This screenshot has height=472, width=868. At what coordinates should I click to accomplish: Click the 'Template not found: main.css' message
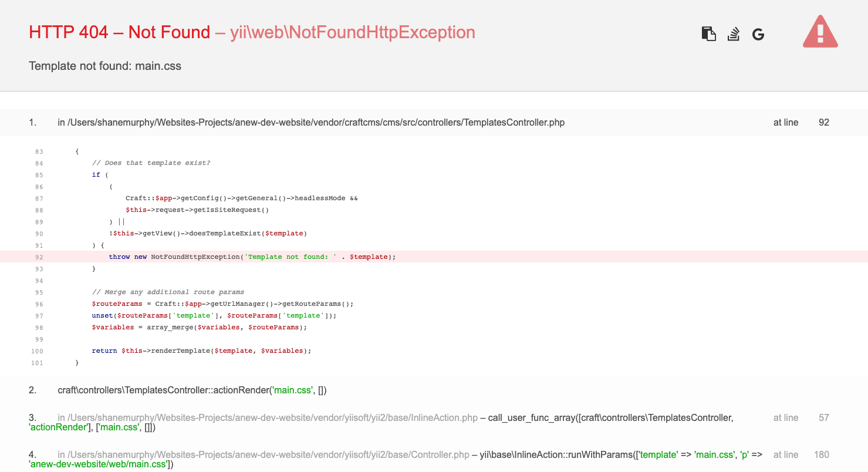[104, 66]
